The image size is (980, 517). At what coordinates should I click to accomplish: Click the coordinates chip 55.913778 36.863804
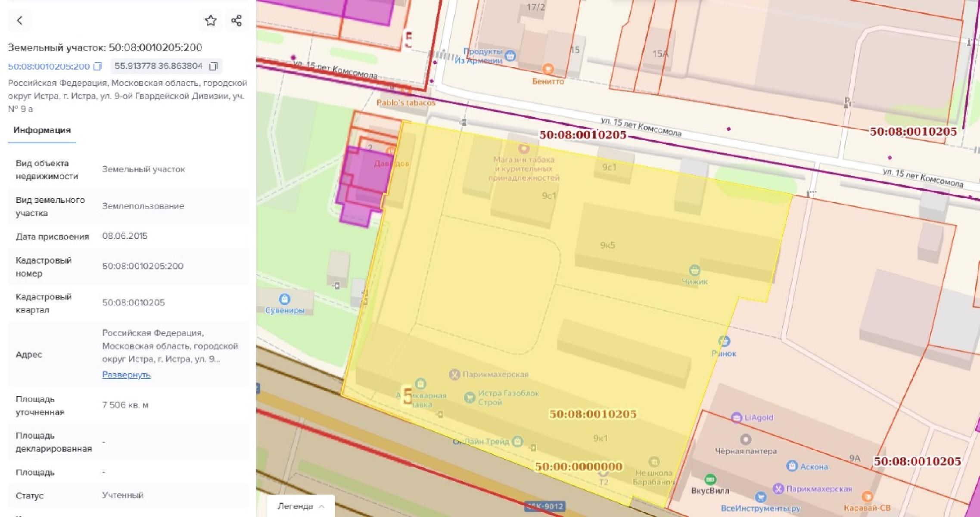pyautogui.click(x=159, y=66)
